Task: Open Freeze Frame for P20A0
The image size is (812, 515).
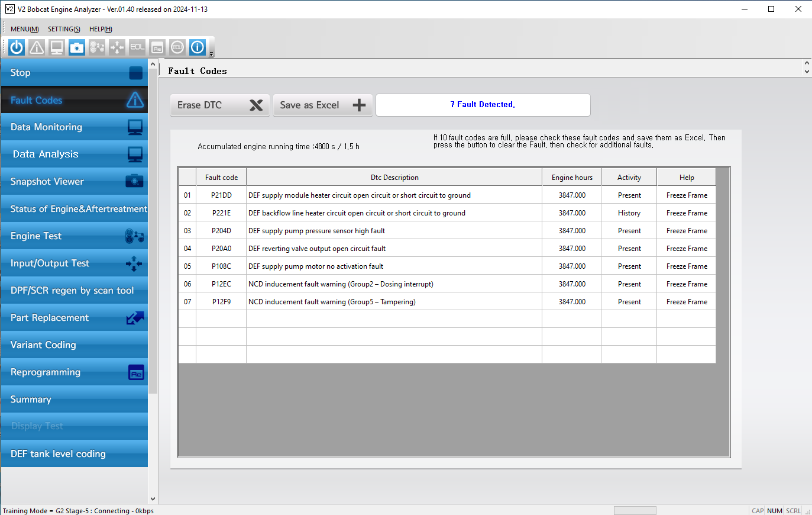Action: tap(687, 249)
